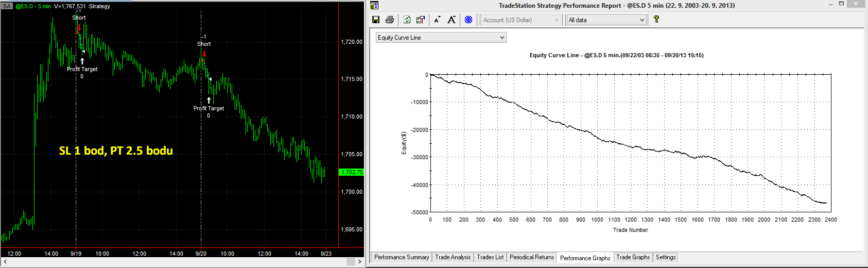Switch to Trade Analysis tab
The height and width of the screenshot is (268, 868).
click(453, 257)
